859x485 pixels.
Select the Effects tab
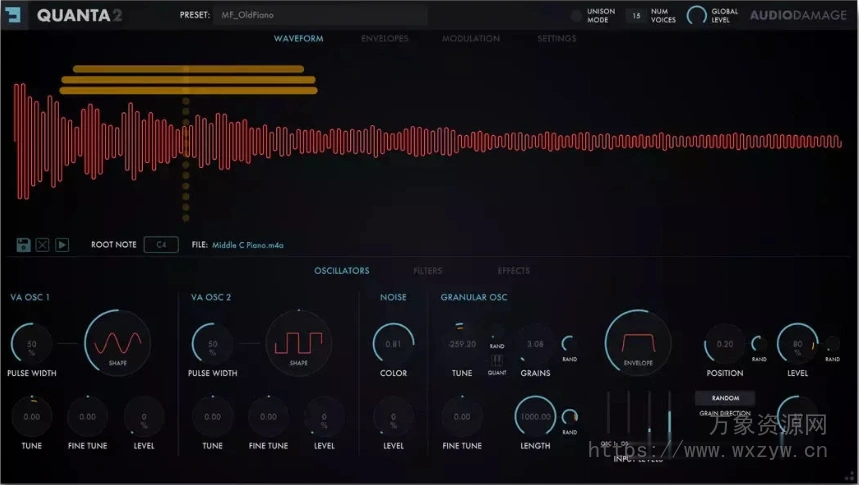[514, 271]
